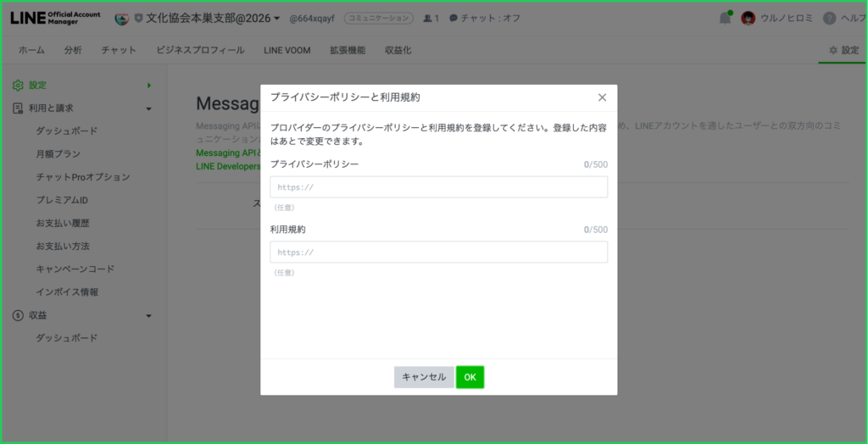Image resolution: width=868 pixels, height=444 pixels.
Task: Confirm with the green OK button
Action: click(x=470, y=377)
